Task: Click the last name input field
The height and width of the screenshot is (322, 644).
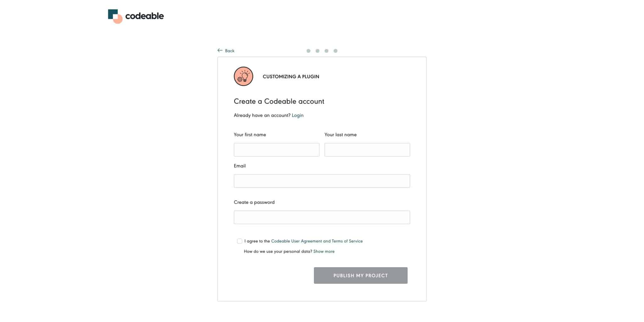Action: (x=367, y=150)
